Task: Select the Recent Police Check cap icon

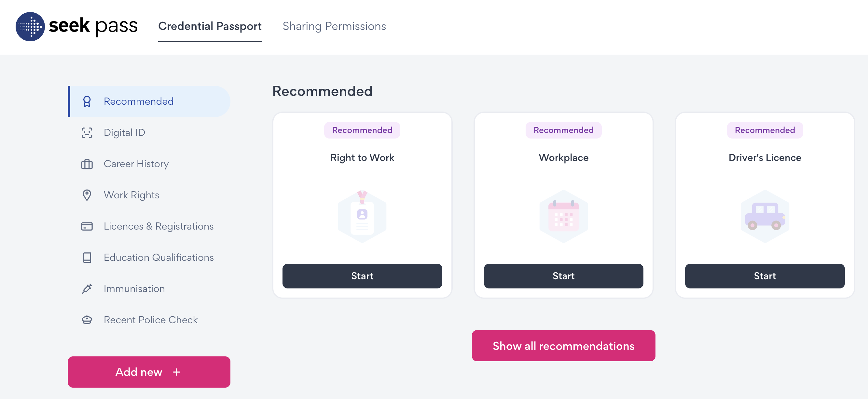Action: 87,320
